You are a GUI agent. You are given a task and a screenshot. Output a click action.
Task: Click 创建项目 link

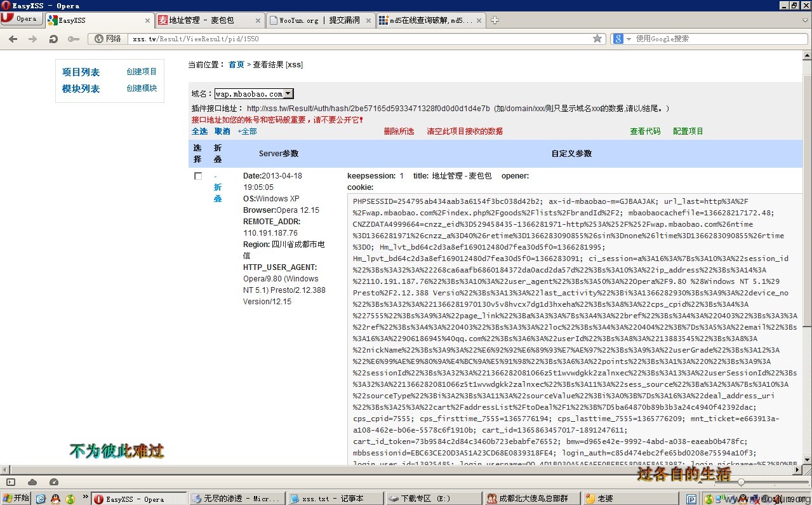[x=142, y=72]
